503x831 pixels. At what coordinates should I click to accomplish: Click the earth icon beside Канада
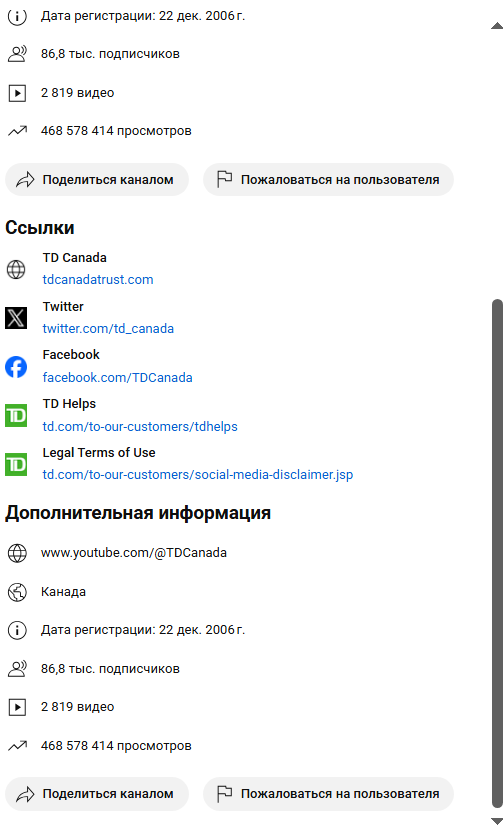[x=17, y=592]
